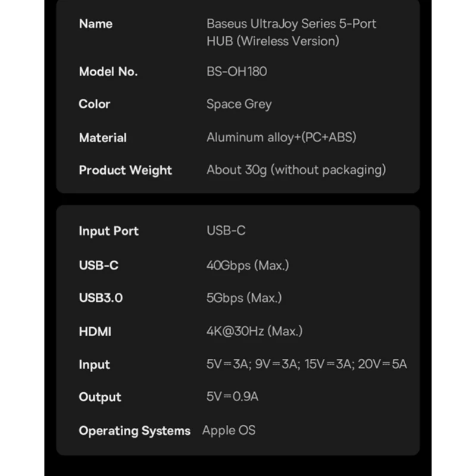476x476 pixels.
Task: Select the BS-OH180 model number
Action: 236,71
